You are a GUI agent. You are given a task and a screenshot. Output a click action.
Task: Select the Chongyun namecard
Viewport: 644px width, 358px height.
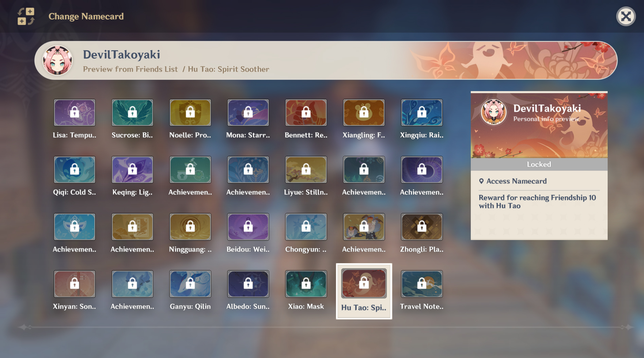[x=306, y=227]
